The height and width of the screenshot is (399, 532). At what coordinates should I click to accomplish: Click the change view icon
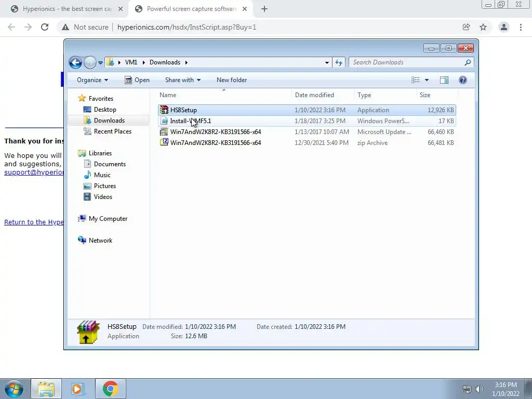coord(415,80)
